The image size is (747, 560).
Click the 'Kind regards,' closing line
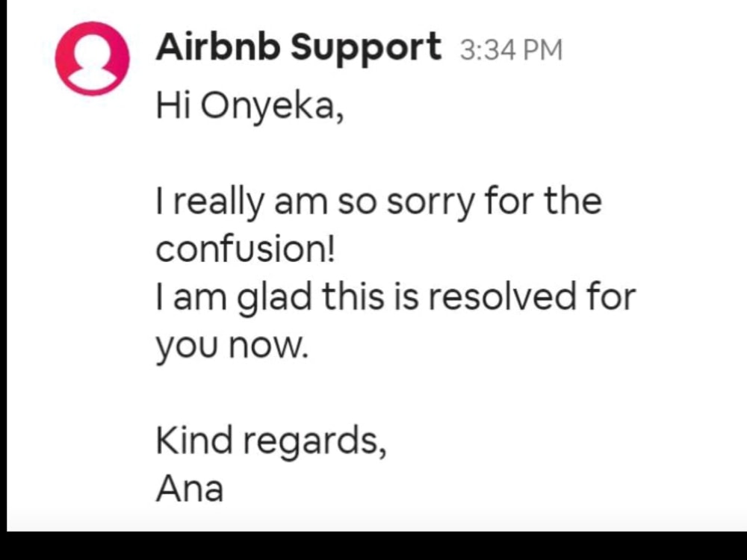(x=271, y=441)
